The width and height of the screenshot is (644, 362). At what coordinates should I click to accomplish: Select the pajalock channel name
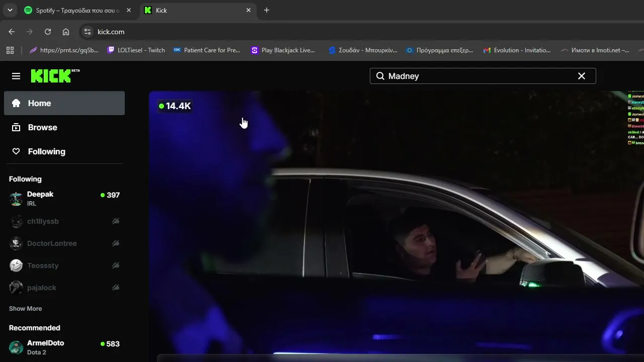pos(42,288)
